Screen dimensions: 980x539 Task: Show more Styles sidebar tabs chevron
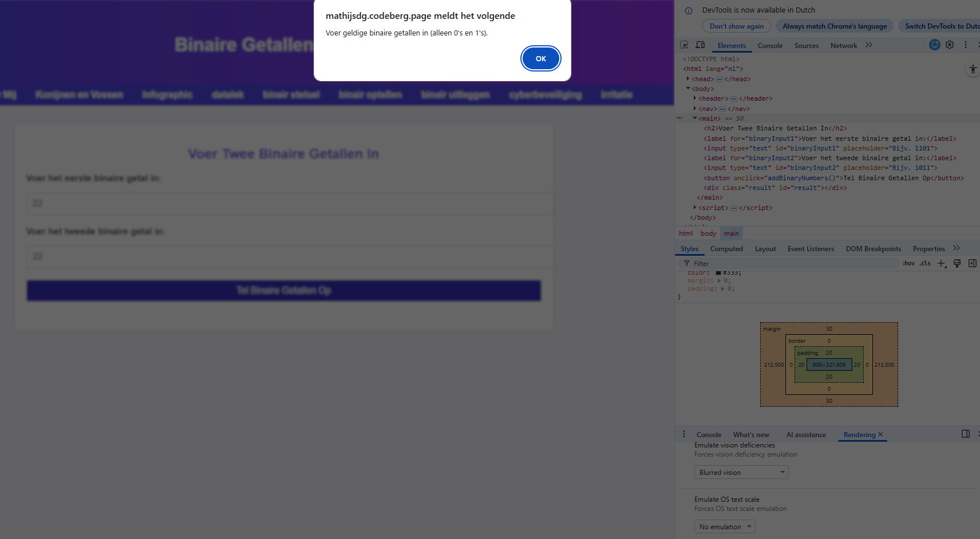[957, 248]
